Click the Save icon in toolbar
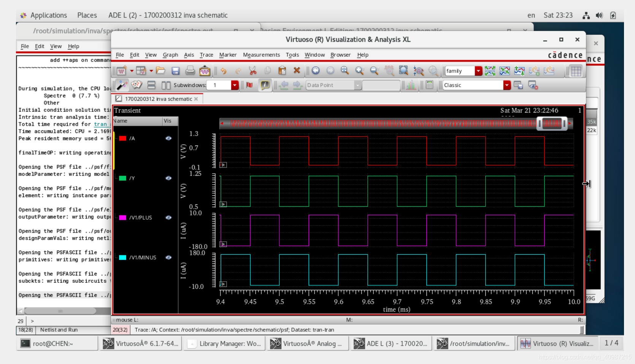The width and height of the screenshot is (635, 364). point(175,71)
